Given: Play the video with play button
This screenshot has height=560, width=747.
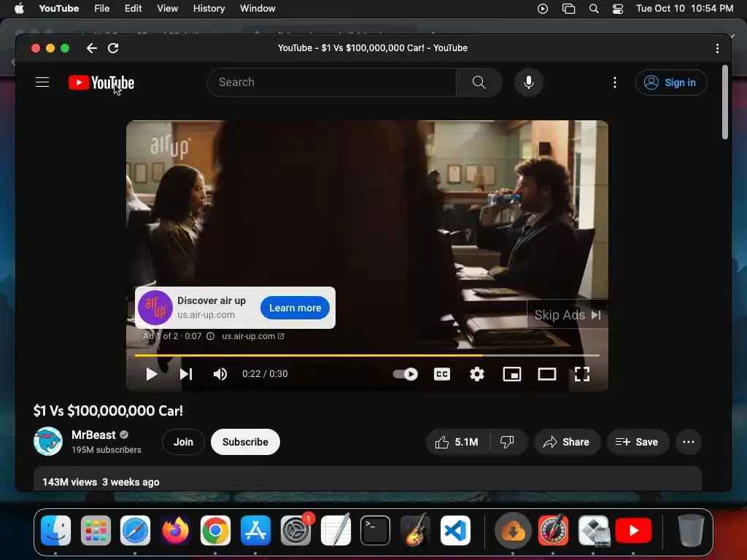Looking at the screenshot, I should 152,374.
